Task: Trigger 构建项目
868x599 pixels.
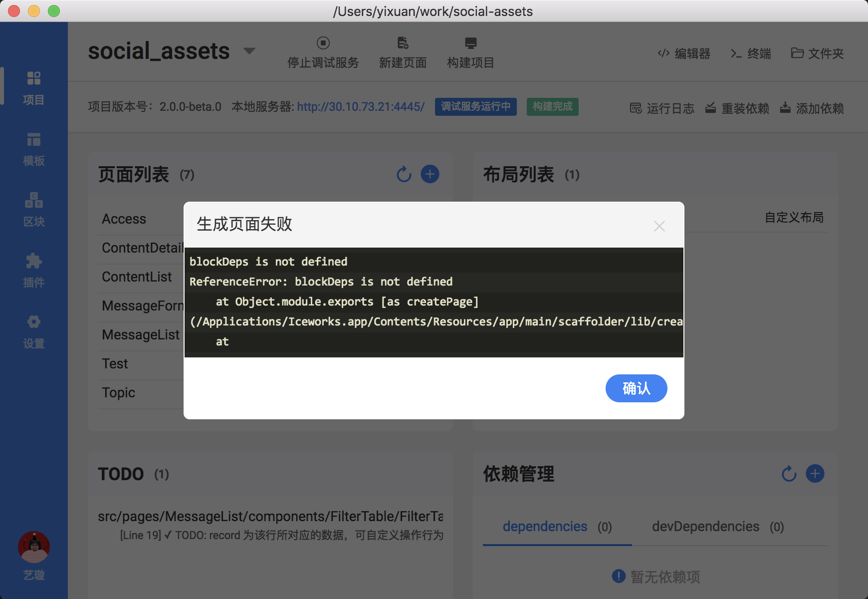Action: 470,52
